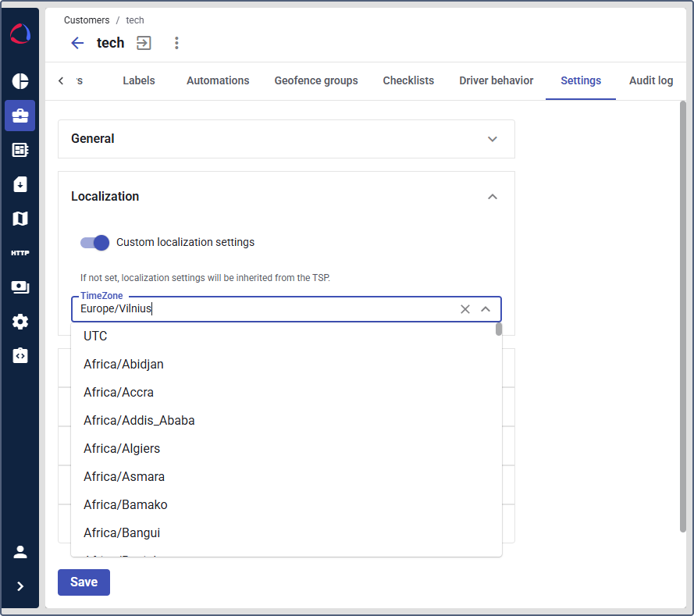Clear the TimeZone field value

click(x=465, y=309)
